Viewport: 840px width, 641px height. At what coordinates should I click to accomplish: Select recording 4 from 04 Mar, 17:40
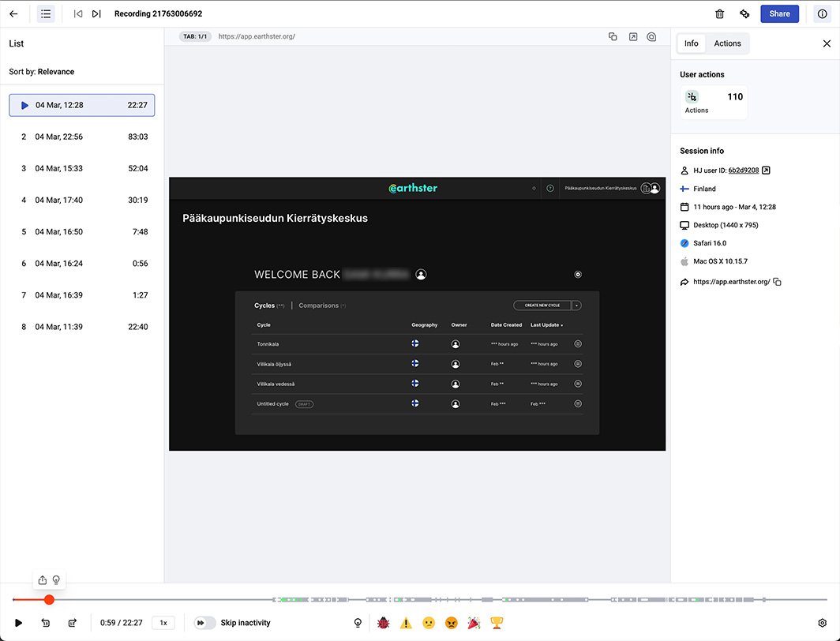pyautogui.click(x=82, y=200)
